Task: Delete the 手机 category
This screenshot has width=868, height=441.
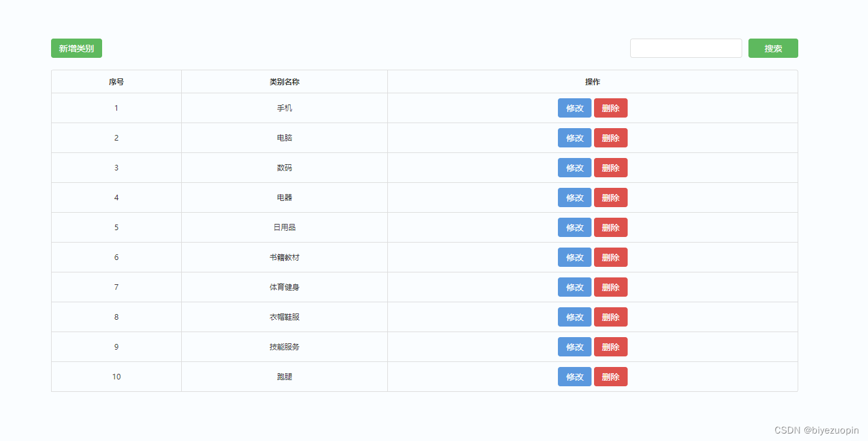Action: click(611, 108)
